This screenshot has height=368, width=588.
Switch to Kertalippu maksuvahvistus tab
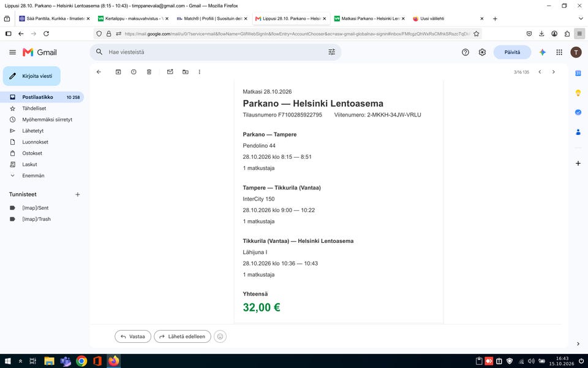click(133, 18)
